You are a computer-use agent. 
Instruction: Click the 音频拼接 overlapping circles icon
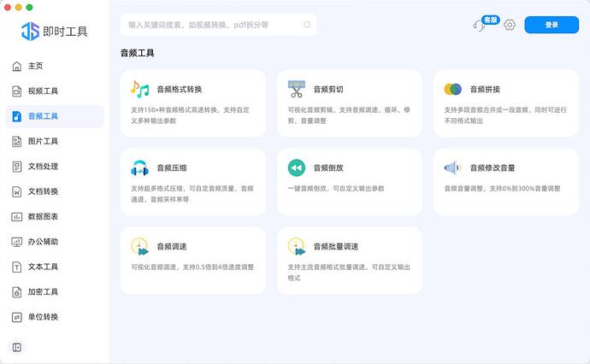[x=452, y=89]
